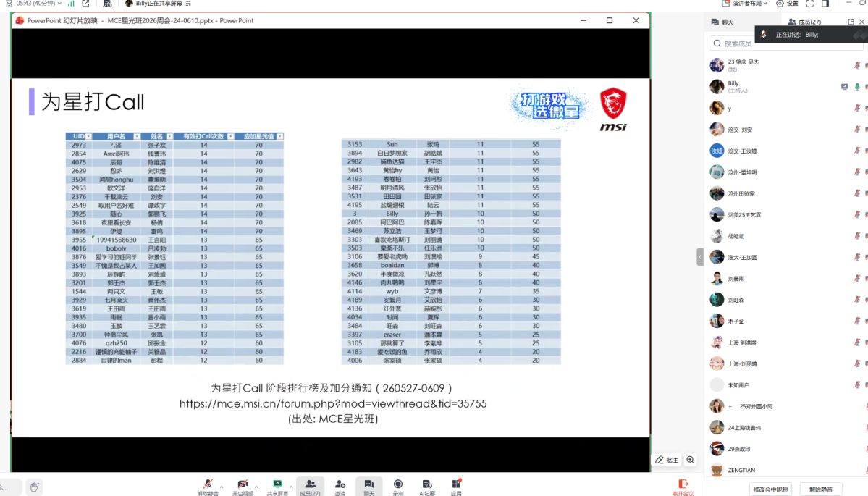Open 聊天 chat from bottom toolbar
The height and width of the screenshot is (496, 868).
tap(368, 486)
